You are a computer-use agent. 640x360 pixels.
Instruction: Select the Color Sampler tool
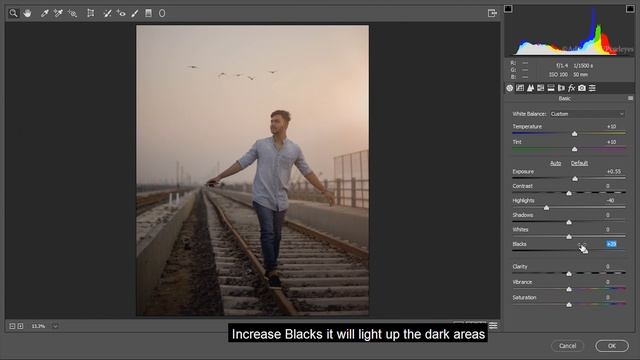(x=58, y=13)
